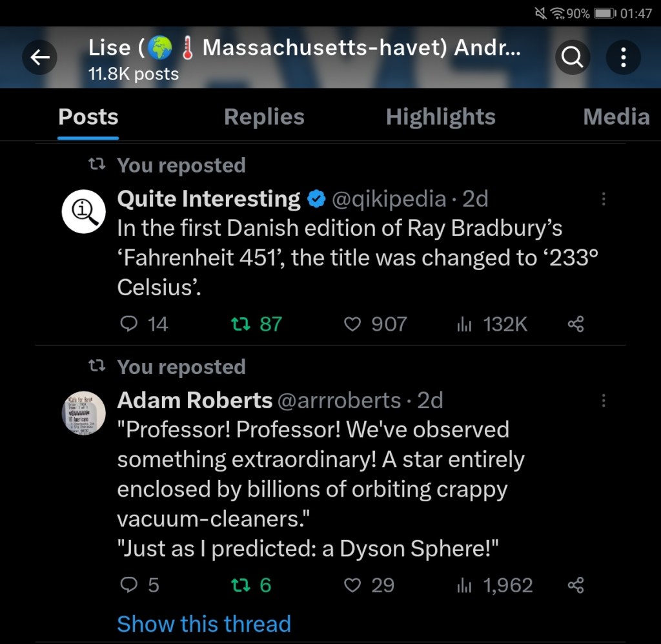Like the Quite Interesting post
The height and width of the screenshot is (644, 661).
pyautogui.click(x=352, y=324)
